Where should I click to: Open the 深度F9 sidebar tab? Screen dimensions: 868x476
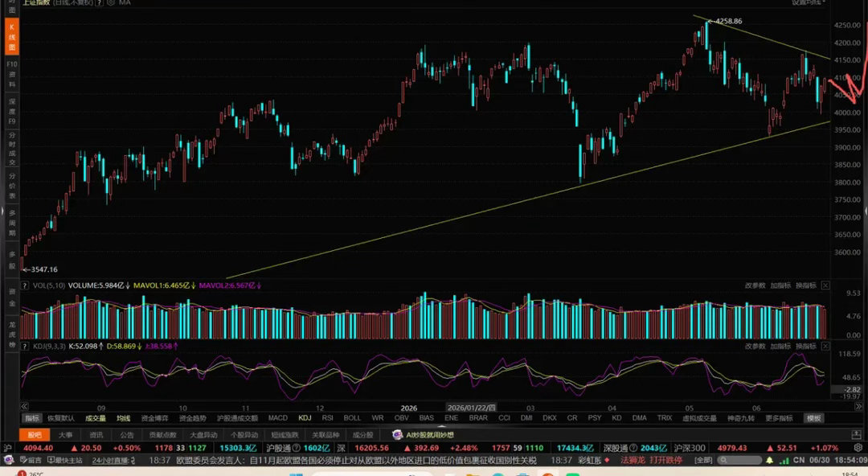11,111
